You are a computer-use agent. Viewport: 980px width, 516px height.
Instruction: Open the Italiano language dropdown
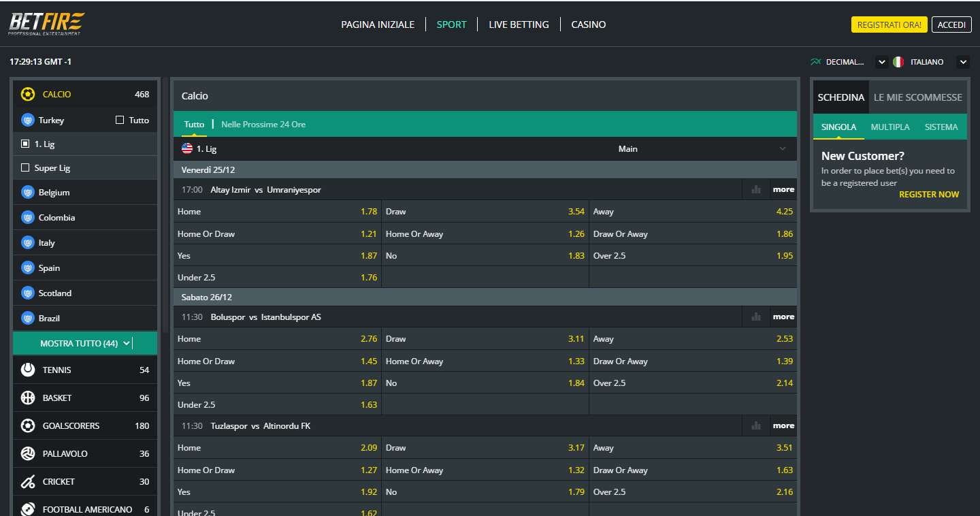(963, 62)
